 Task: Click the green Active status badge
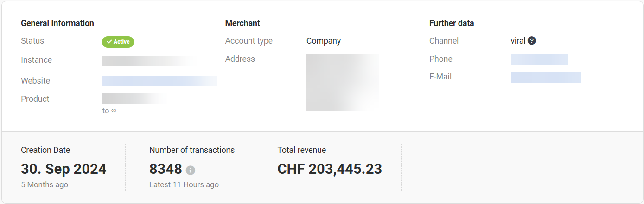[x=118, y=42]
